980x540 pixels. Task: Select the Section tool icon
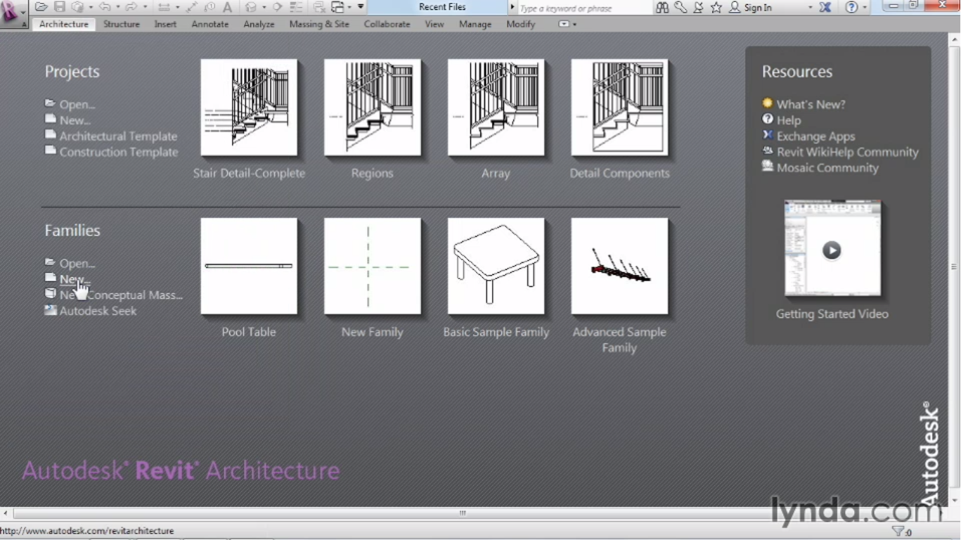(x=277, y=7)
